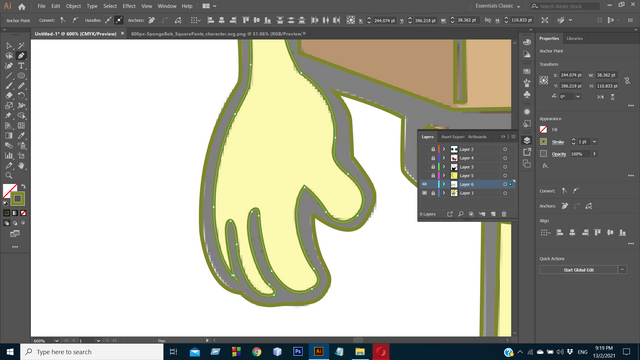The height and width of the screenshot is (360, 640).
Task: Toggle the lock on Layer 3
Action: pos(433,167)
